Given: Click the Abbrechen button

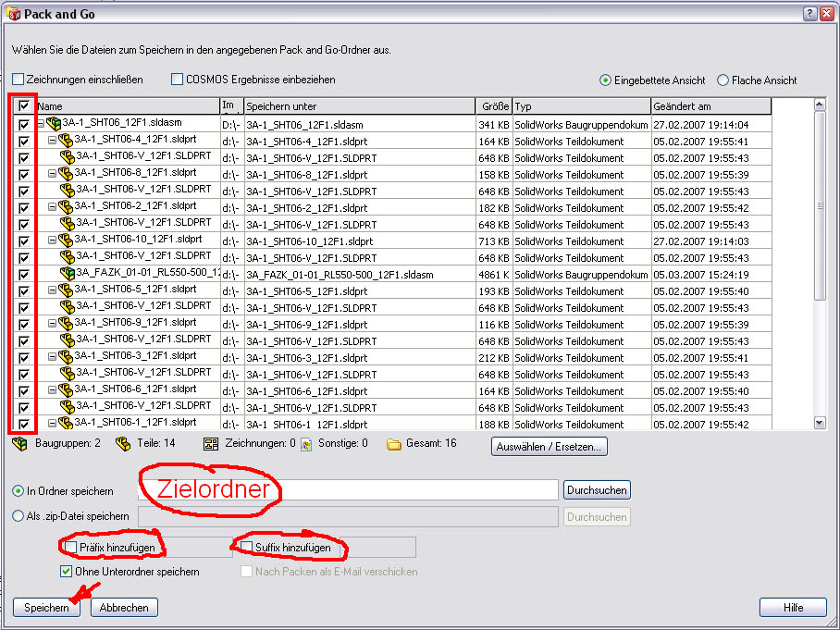Looking at the screenshot, I should pyautogui.click(x=124, y=608).
